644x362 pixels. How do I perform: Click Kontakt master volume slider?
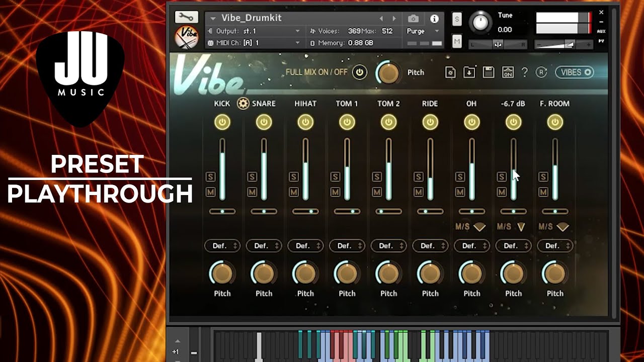coord(563,45)
